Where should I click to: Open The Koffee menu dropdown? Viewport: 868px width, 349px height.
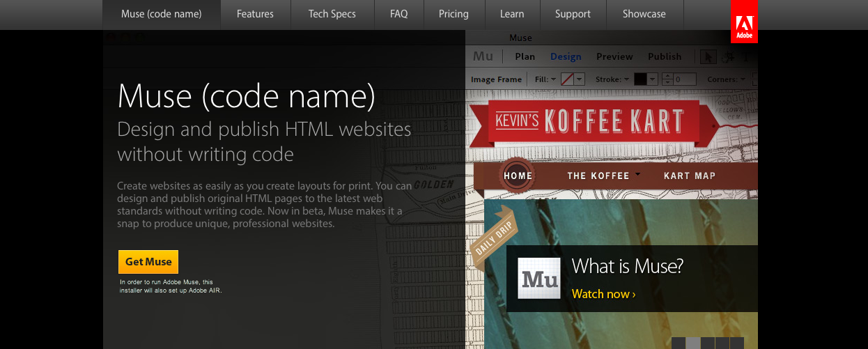pos(603,176)
